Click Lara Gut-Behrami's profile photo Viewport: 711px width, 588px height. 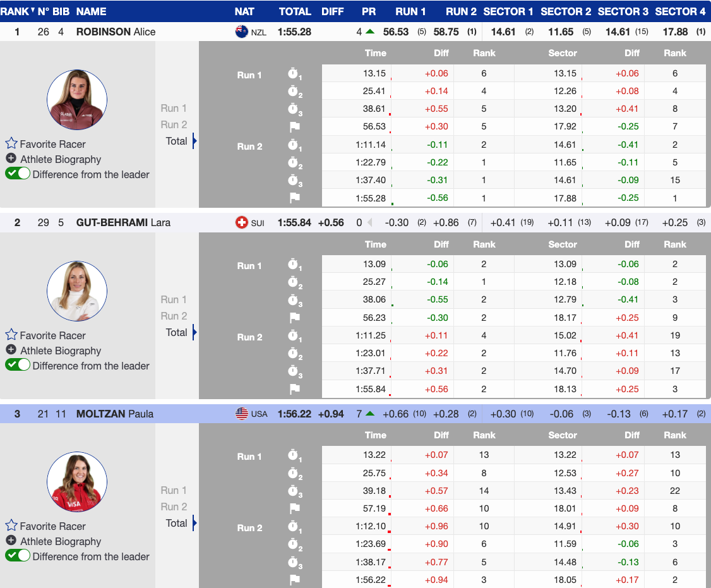click(77, 291)
